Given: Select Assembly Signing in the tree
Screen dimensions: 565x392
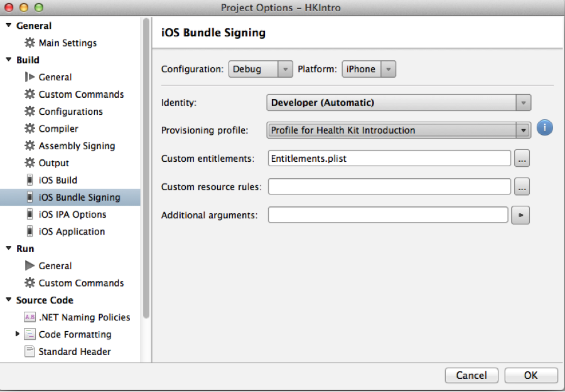Looking at the screenshot, I should pos(77,146).
